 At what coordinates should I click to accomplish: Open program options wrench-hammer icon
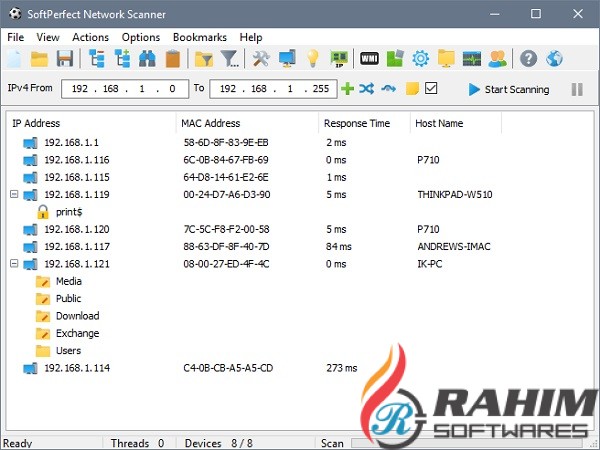pyautogui.click(x=261, y=59)
